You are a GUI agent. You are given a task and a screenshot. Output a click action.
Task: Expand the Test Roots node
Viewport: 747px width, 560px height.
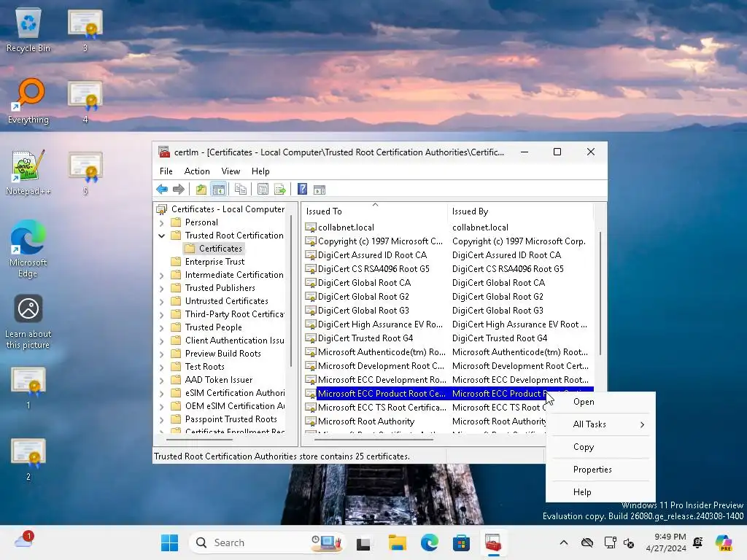(161, 367)
